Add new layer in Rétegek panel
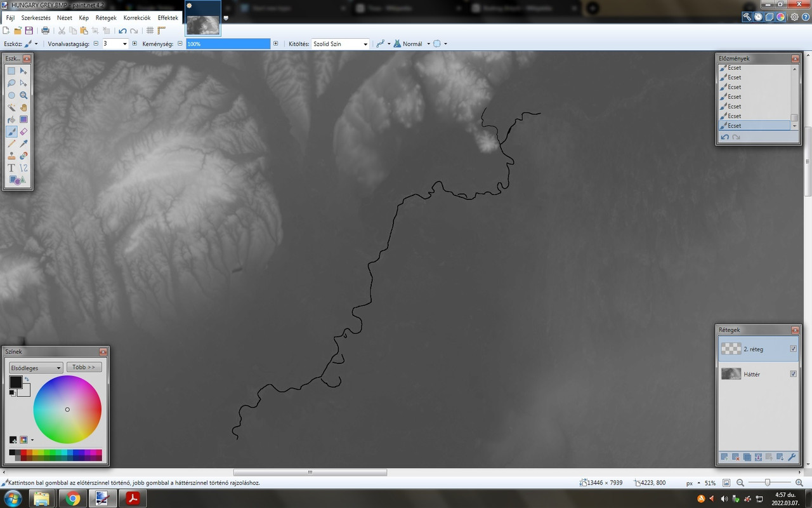The image size is (812, 508). tap(724, 457)
